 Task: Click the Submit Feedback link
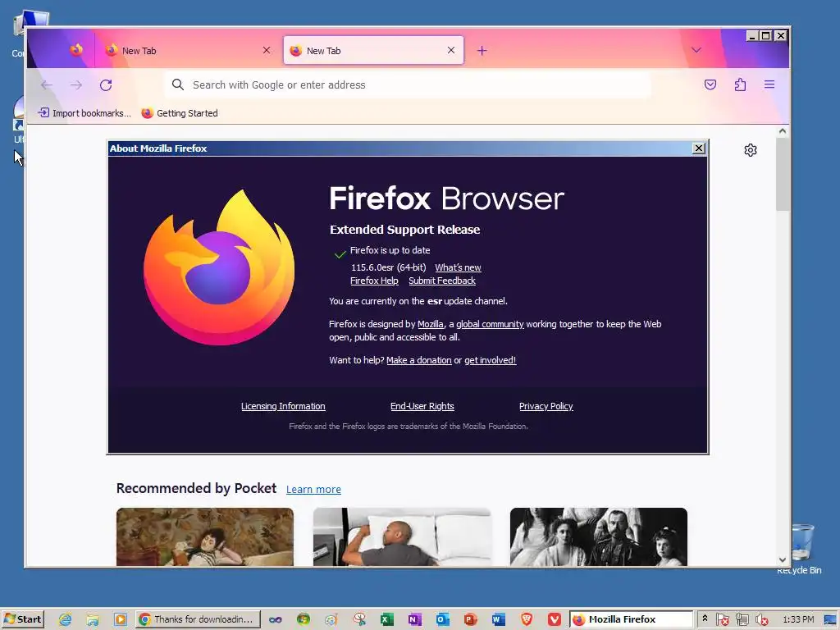pyautogui.click(x=442, y=281)
